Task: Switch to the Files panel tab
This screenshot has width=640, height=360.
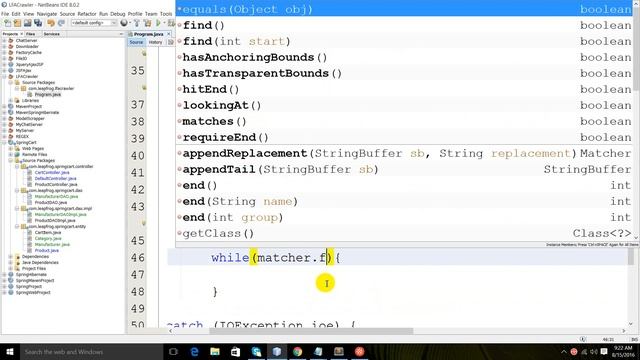Action: pos(31,34)
